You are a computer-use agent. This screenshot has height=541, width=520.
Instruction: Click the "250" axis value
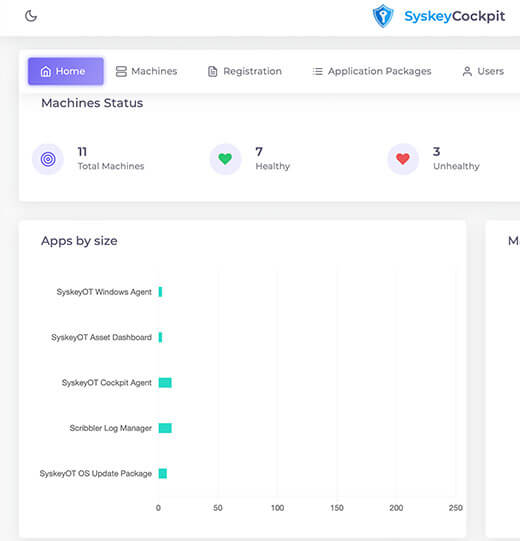455,508
